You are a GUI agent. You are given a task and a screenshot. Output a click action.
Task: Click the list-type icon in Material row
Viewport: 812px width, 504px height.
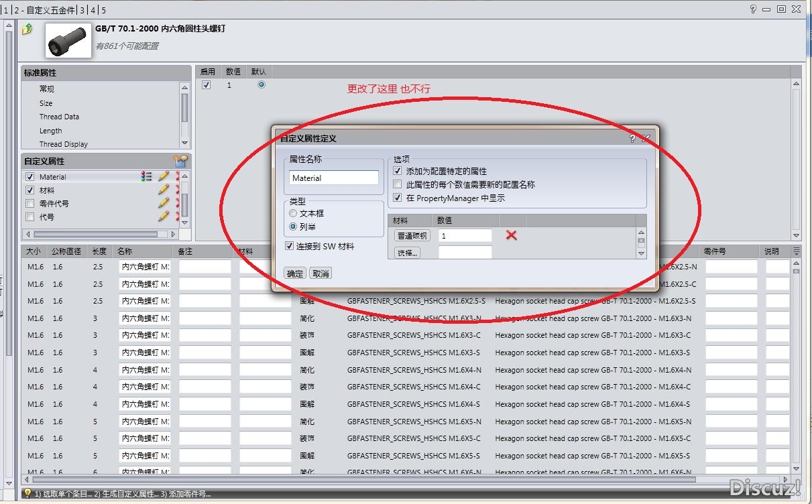pyautogui.click(x=146, y=176)
